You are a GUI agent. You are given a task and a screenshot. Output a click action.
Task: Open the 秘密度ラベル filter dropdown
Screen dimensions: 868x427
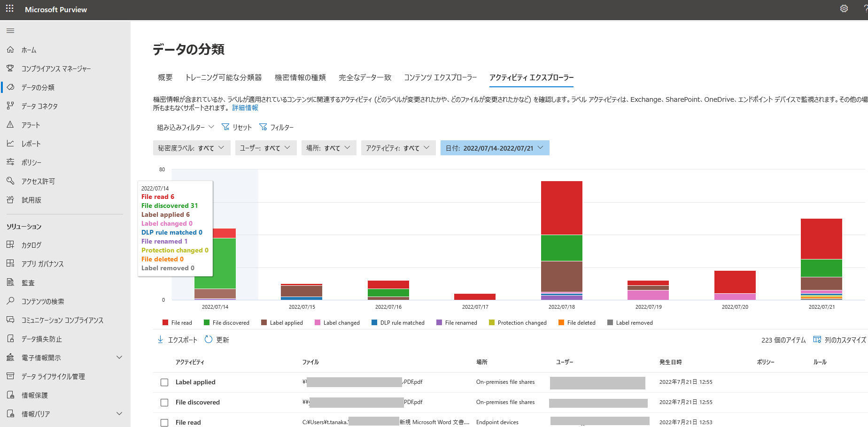pyautogui.click(x=192, y=148)
